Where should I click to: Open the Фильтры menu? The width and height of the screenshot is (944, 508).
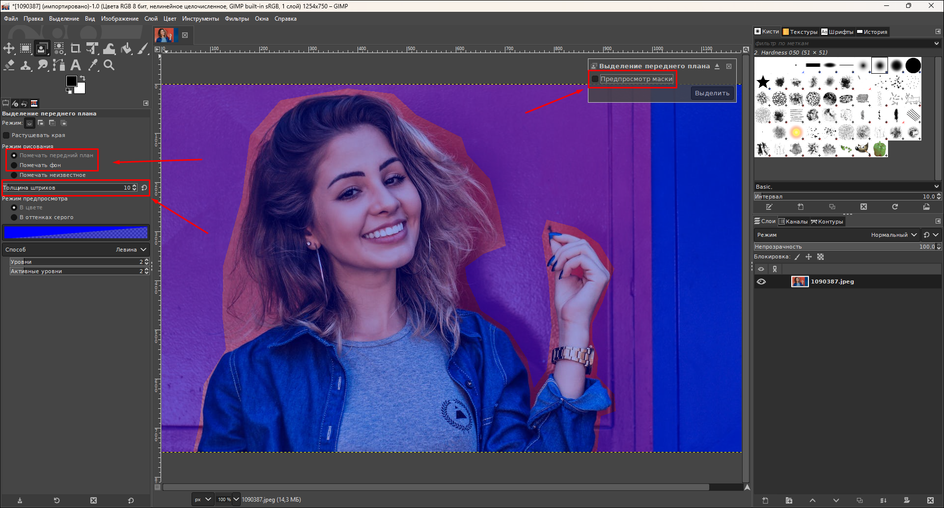237,19
